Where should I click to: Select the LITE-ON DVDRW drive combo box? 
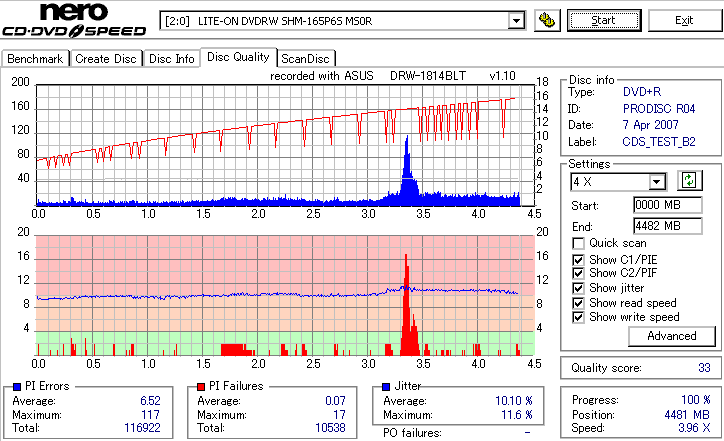[x=343, y=21]
